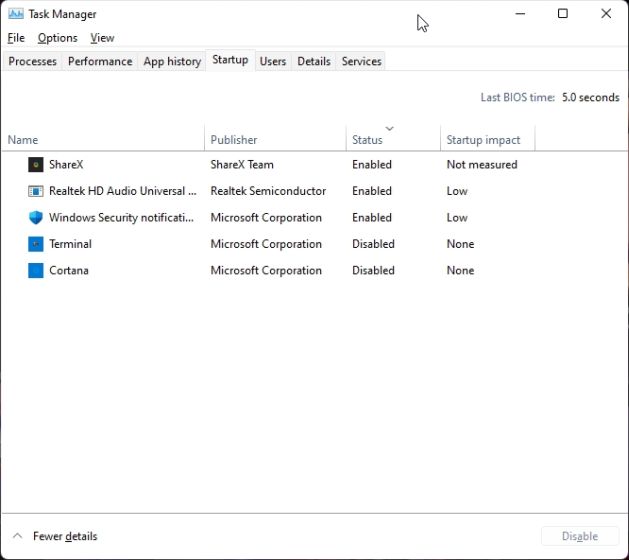Viewport: 629px width, 560px height.
Task: Click the Realtek Semiconductor publisher cell
Action: (x=268, y=191)
